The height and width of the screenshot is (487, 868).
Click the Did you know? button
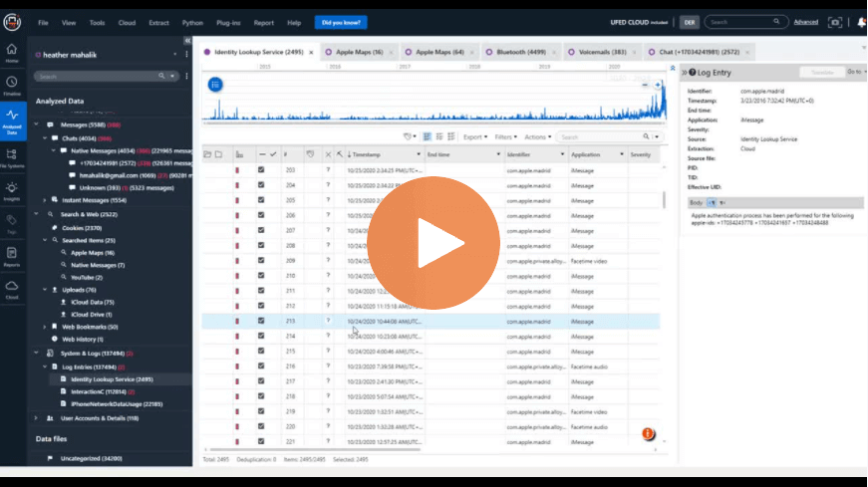point(341,23)
